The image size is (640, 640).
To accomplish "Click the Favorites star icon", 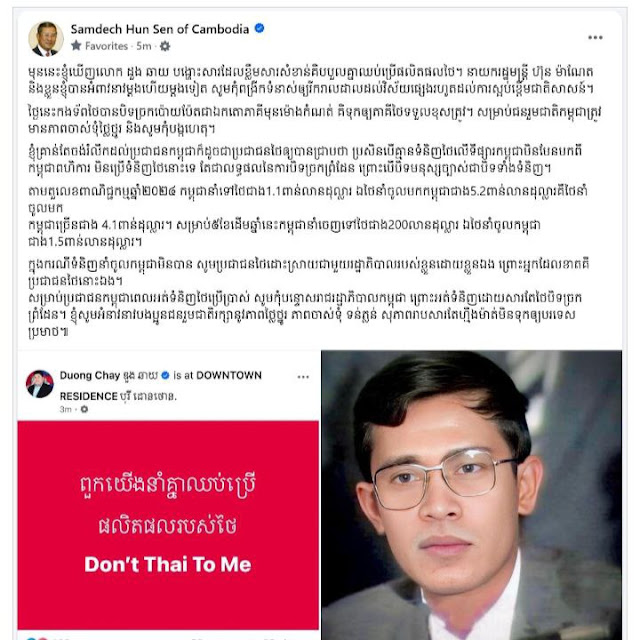I will [76, 46].
